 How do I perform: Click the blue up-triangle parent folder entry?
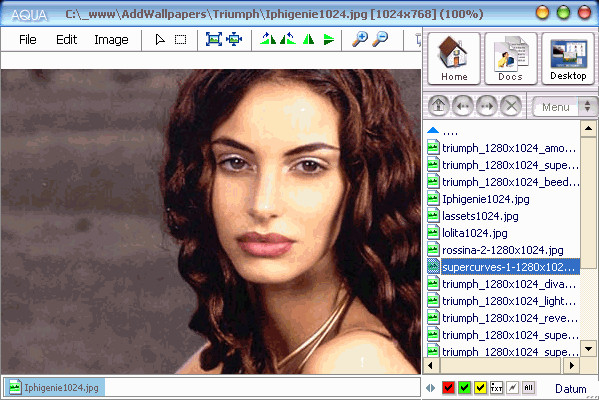(x=433, y=131)
